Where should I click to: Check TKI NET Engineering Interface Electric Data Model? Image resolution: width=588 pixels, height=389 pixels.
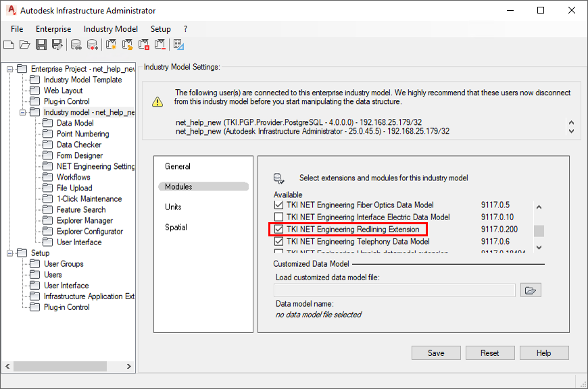pos(278,217)
